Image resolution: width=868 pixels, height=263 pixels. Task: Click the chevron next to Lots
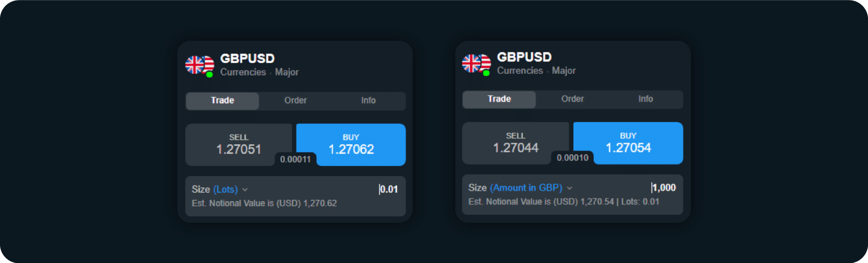pyautogui.click(x=245, y=190)
